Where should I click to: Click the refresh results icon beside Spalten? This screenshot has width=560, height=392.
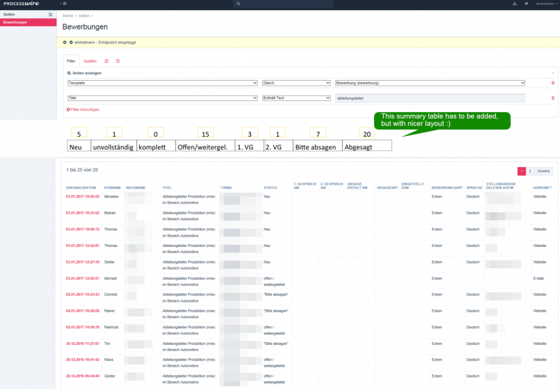click(x=106, y=60)
